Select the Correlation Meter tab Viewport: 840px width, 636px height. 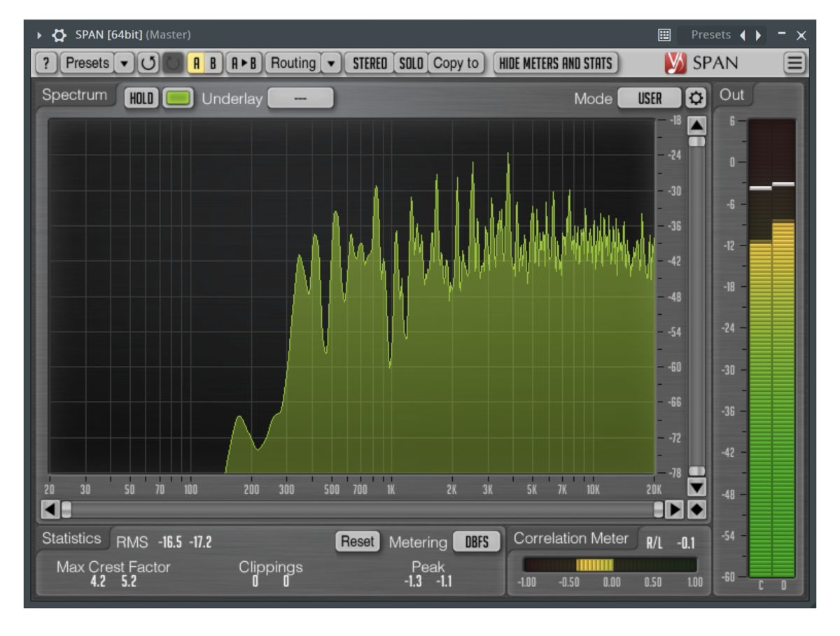tap(571, 539)
